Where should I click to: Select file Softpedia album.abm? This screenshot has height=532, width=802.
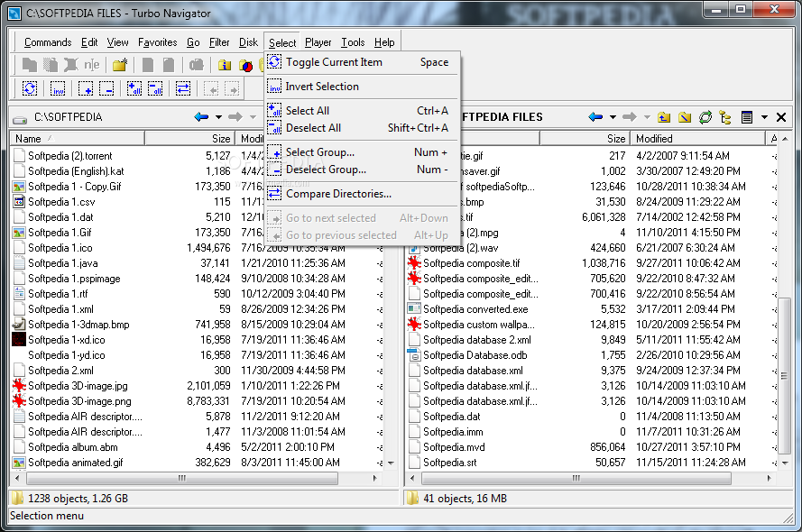pyautogui.click(x=73, y=447)
